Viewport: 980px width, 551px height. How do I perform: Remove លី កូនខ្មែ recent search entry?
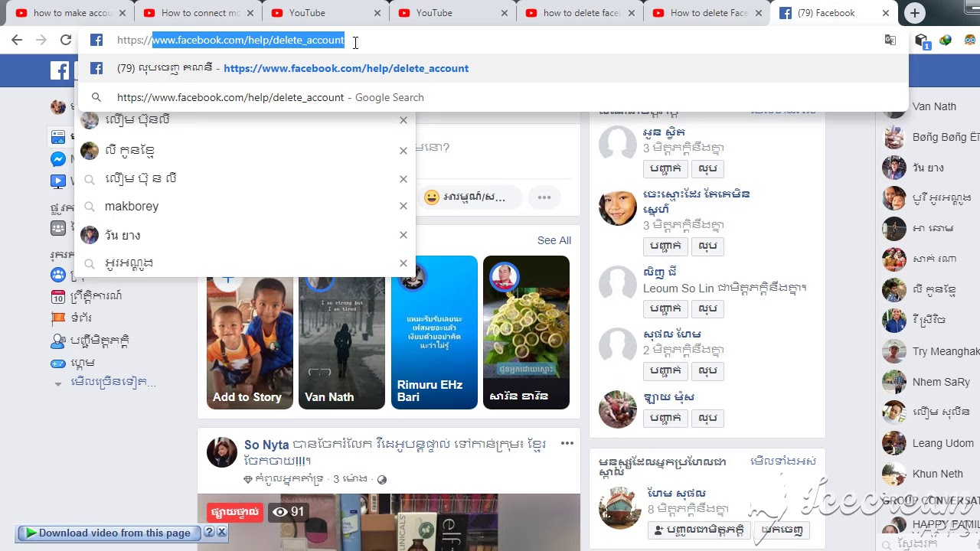click(x=403, y=151)
